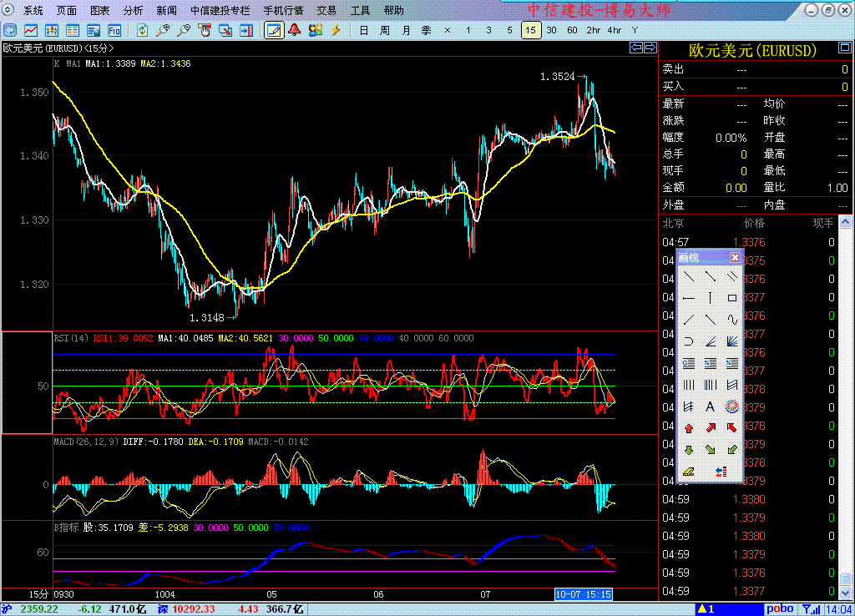Click the sine wave curve tool
The width and height of the screenshot is (855, 616).
pos(732,319)
